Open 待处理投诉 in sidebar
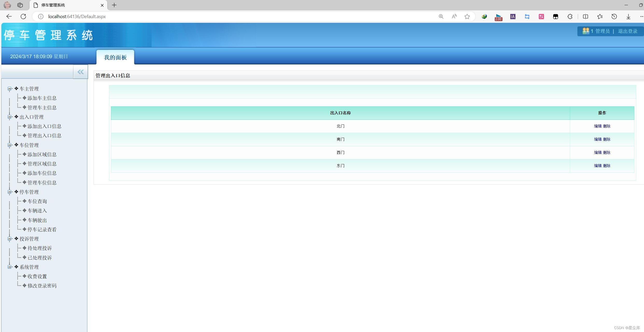The image size is (644, 332). point(40,248)
